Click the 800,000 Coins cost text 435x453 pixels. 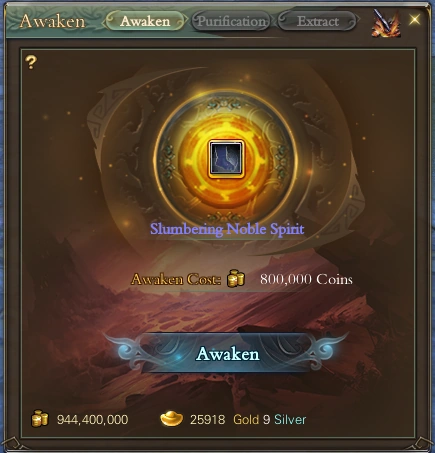[306, 279]
